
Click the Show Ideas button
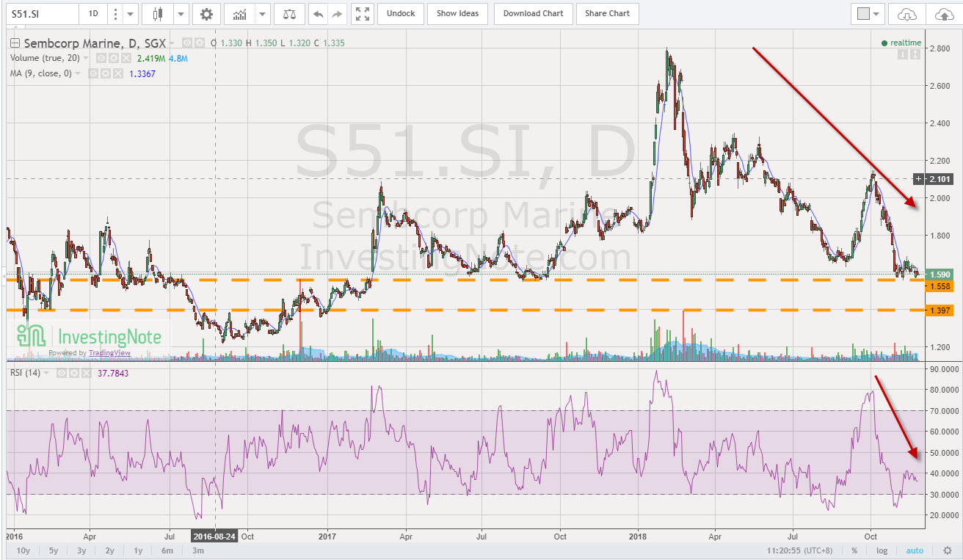point(457,13)
